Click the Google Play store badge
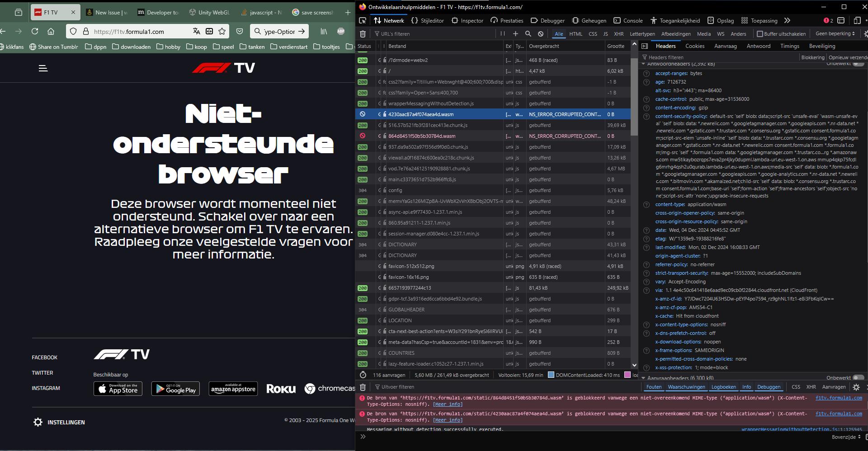 (175, 389)
